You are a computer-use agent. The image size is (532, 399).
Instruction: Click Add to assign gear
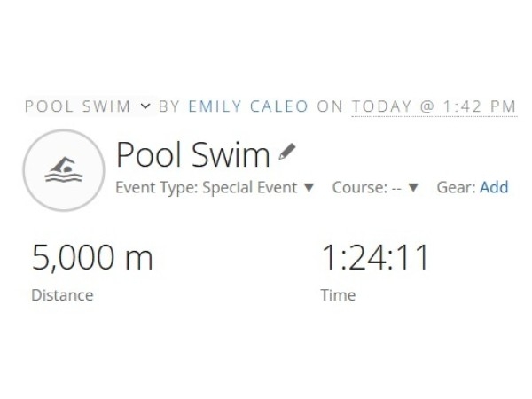(494, 188)
